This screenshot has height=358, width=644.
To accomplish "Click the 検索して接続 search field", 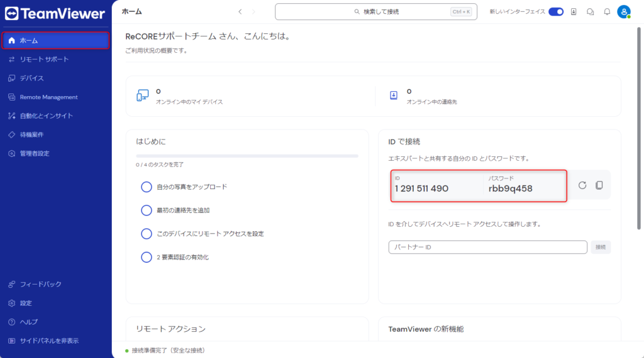I will click(x=376, y=12).
